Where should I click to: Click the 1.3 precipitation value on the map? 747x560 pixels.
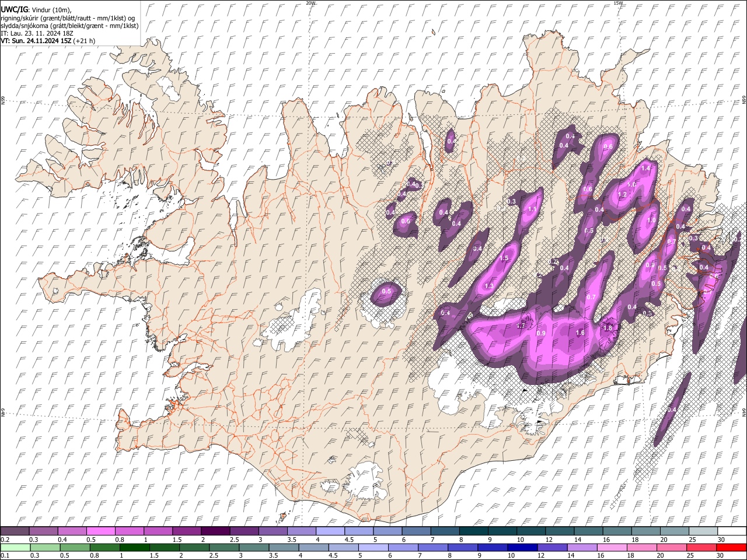tap(489, 286)
